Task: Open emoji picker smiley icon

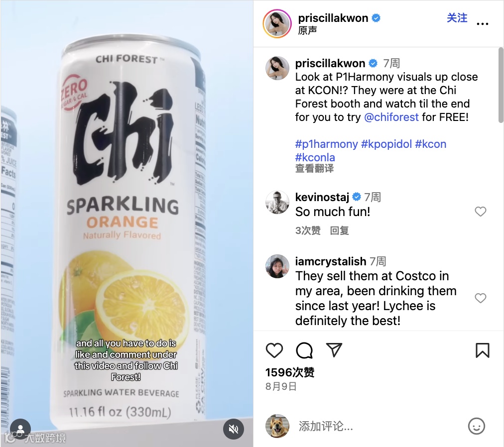Action: tap(476, 426)
